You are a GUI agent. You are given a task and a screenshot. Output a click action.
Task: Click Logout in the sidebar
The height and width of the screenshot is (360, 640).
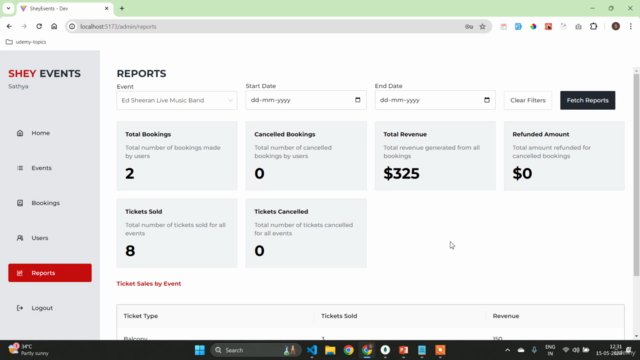[x=50, y=308]
